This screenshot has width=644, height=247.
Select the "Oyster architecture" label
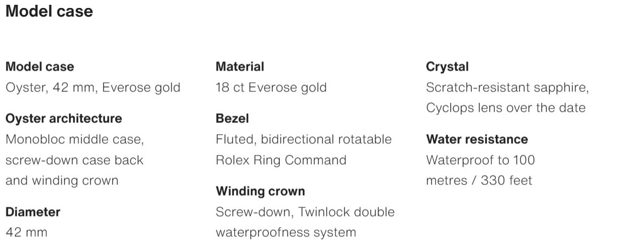point(64,118)
